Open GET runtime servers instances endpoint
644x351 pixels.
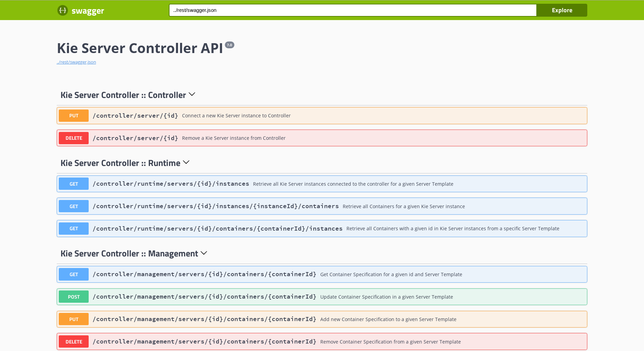pyautogui.click(x=171, y=184)
